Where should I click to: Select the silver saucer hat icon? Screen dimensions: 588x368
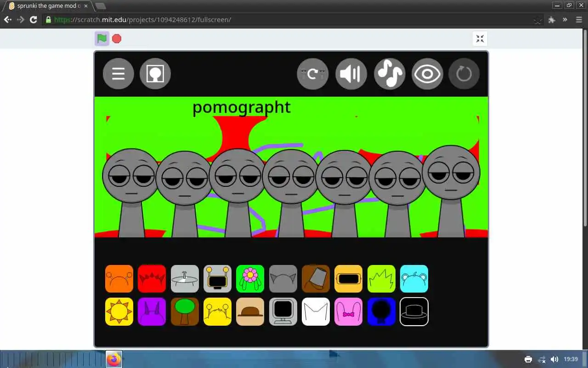[185, 279]
